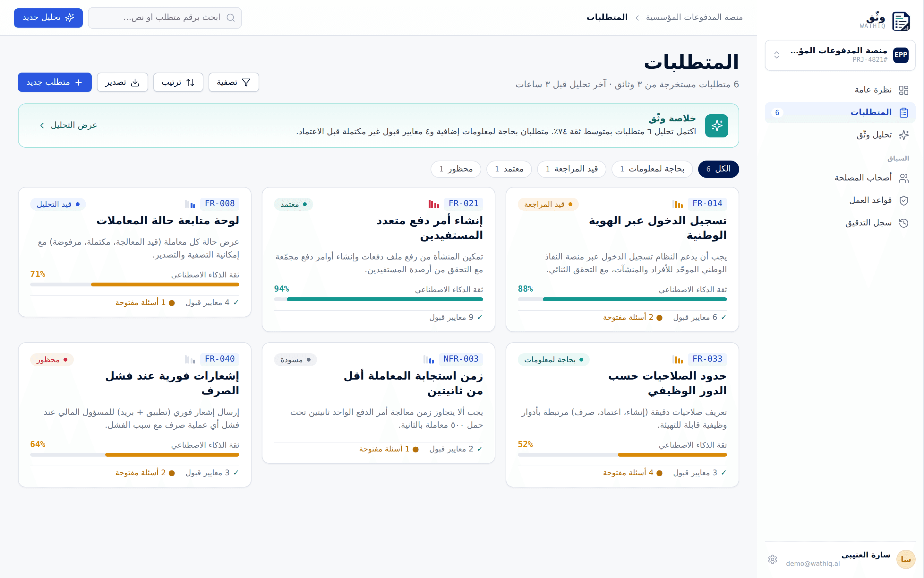Click the requirements clipboard icon in sidebar
Viewport: 924px width, 578px height.
pos(904,112)
